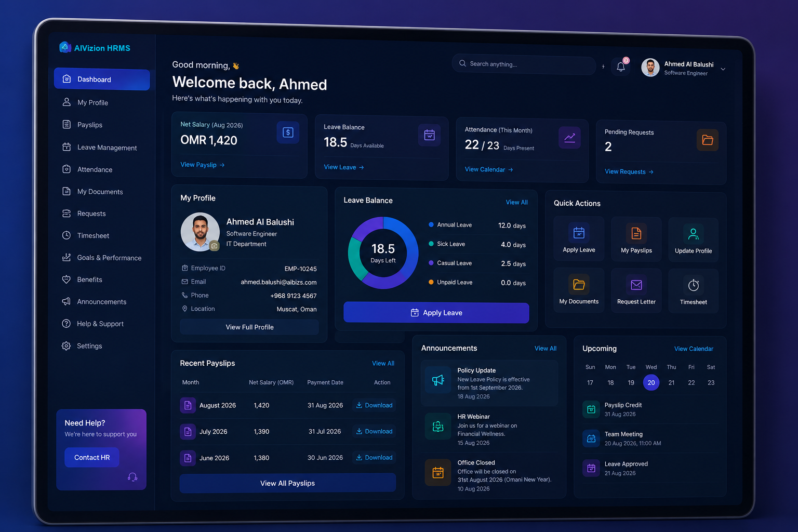Image resolution: width=798 pixels, height=532 pixels.
Task: Click the Pending Requests folder icon
Action: [x=707, y=140]
